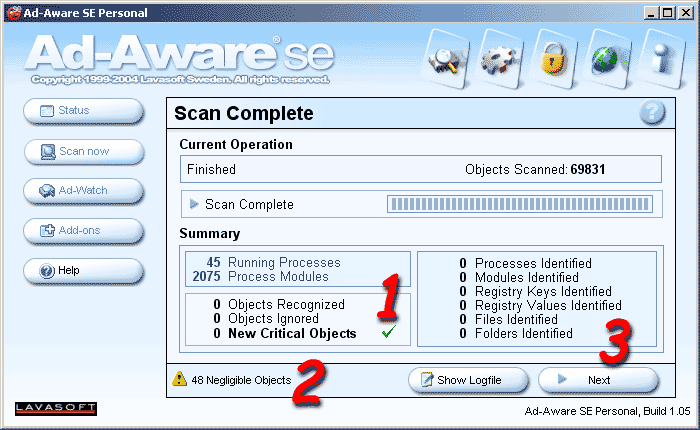Open the scan tools magnifier icon

[442, 59]
